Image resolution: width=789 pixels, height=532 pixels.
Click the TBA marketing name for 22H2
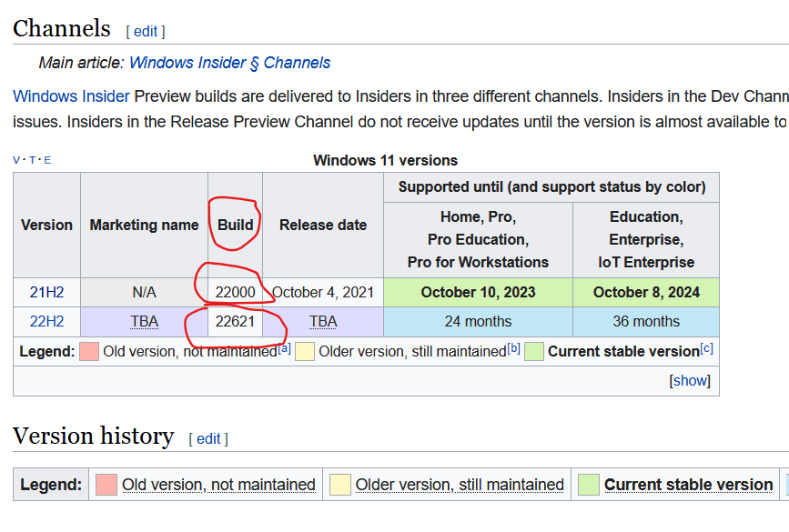145,321
